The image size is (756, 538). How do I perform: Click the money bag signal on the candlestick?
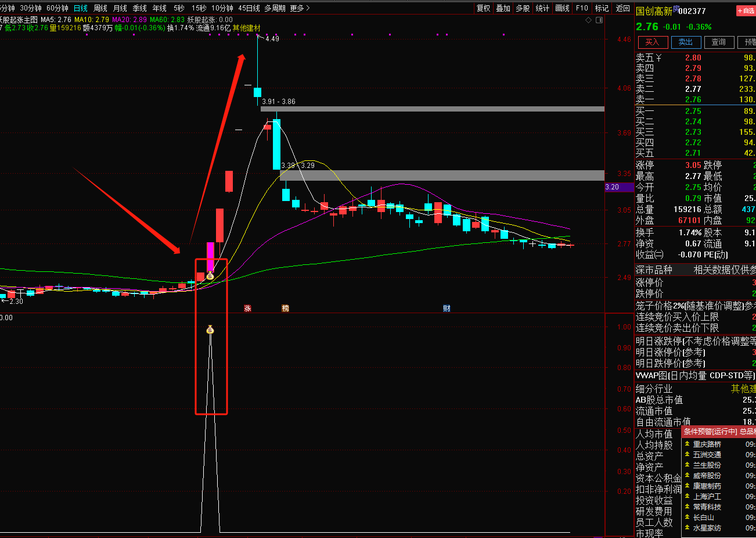210,276
